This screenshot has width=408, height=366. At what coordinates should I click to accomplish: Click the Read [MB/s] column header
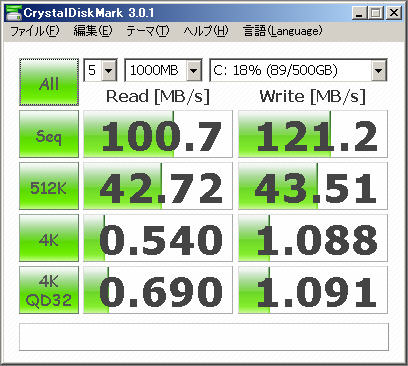(x=158, y=97)
